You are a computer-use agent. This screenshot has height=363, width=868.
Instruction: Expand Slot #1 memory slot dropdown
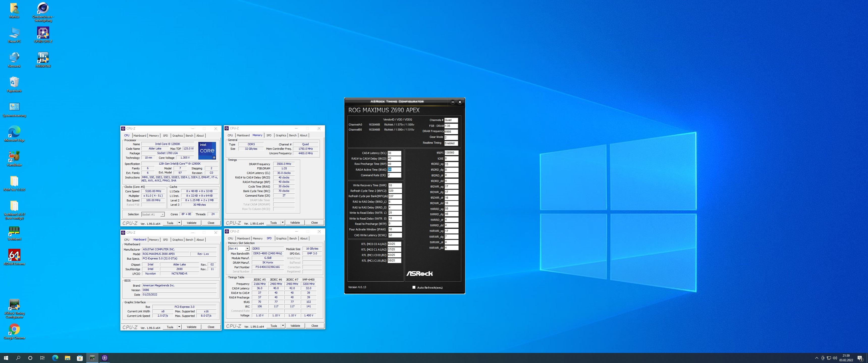point(247,249)
